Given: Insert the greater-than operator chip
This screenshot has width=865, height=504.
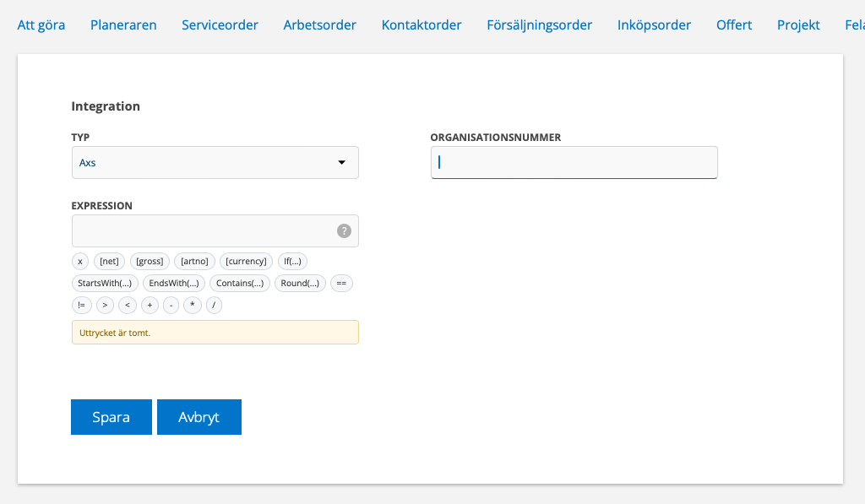Looking at the screenshot, I should (x=105, y=305).
